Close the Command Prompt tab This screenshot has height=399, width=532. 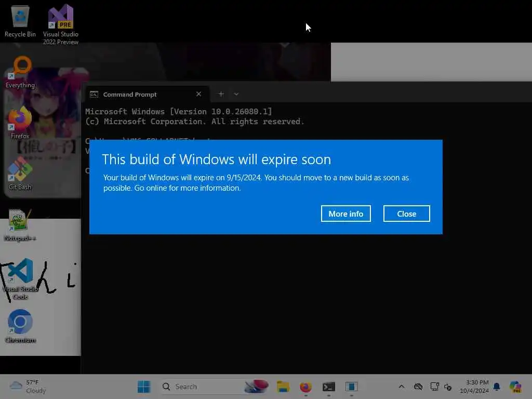pyautogui.click(x=199, y=94)
